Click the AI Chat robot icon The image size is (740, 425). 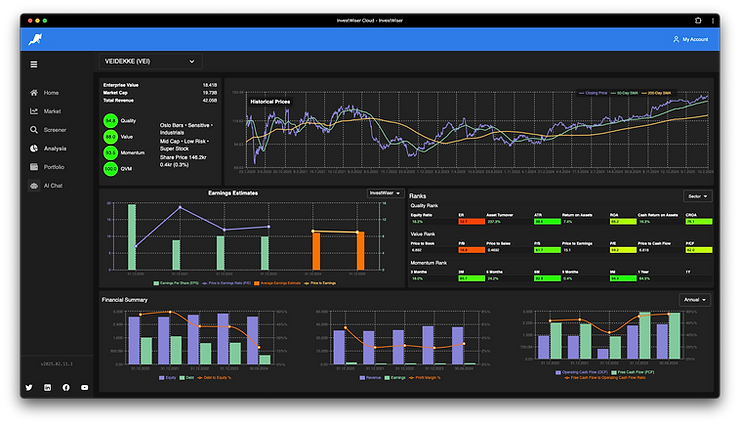coord(34,185)
